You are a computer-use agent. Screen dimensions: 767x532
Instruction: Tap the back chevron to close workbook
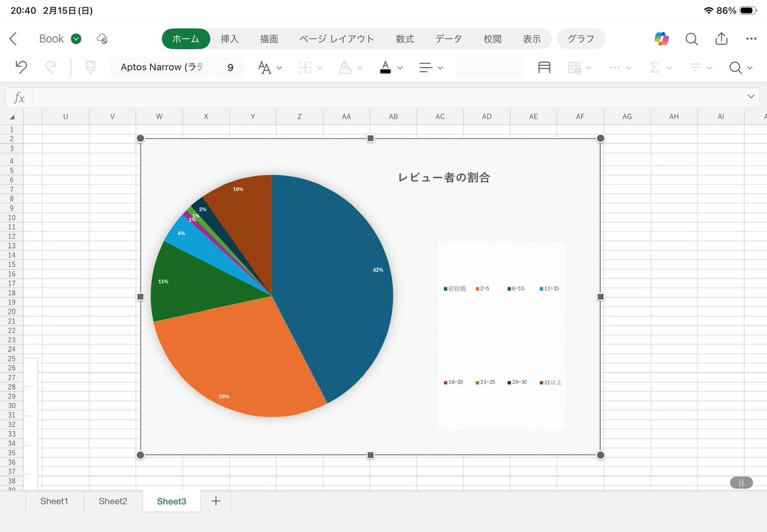[13, 39]
